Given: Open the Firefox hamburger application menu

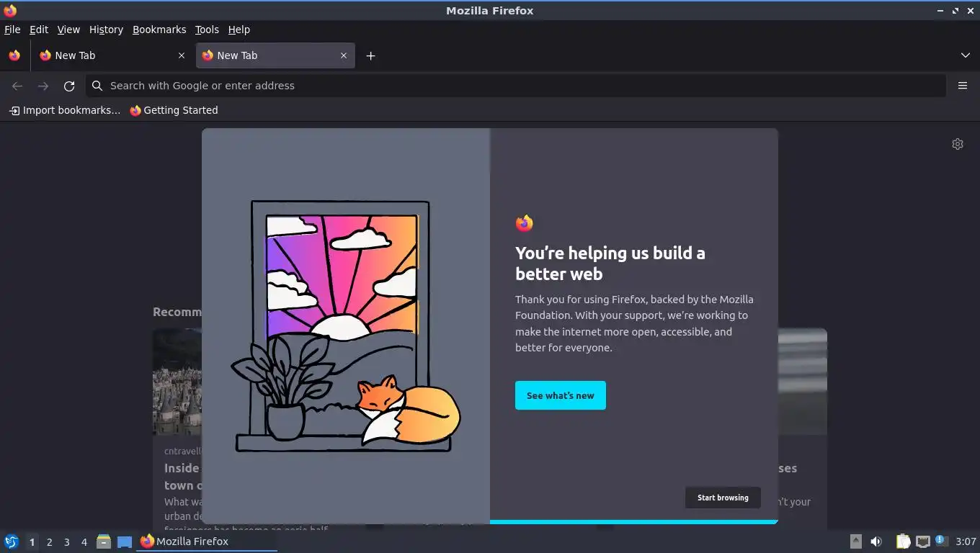Looking at the screenshot, I should (963, 86).
